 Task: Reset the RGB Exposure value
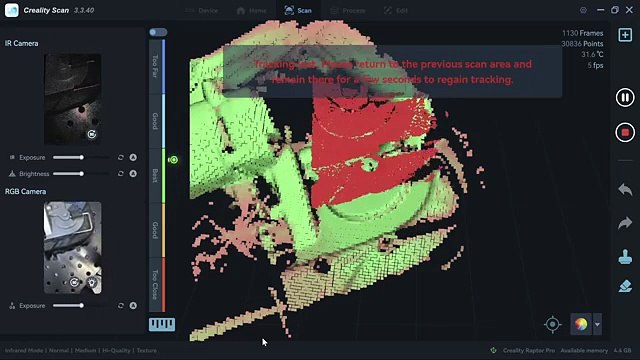[x=120, y=306]
